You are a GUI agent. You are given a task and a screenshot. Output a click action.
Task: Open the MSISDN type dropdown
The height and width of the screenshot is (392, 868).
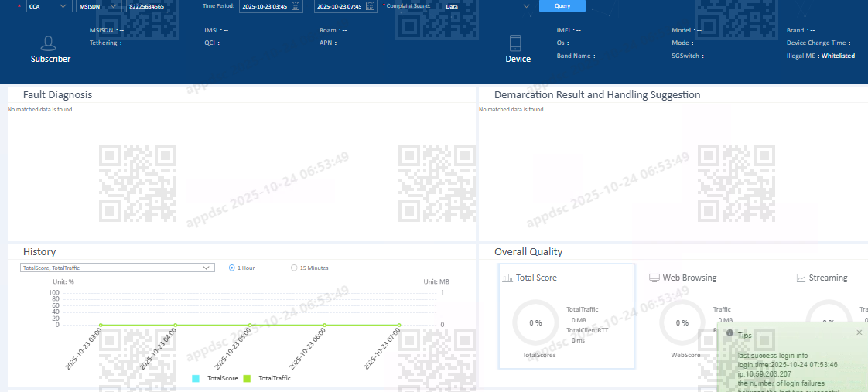click(x=99, y=6)
